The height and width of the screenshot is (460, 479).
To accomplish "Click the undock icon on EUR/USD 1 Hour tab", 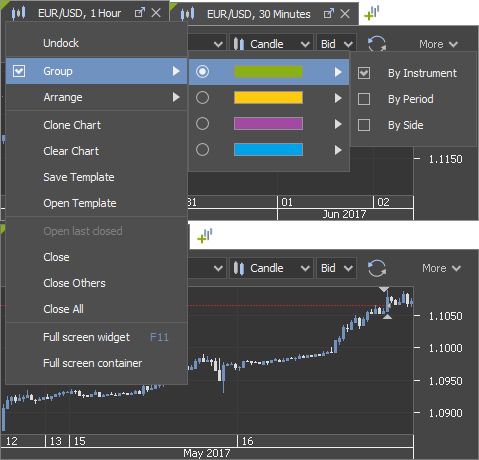I will (x=140, y=13).
